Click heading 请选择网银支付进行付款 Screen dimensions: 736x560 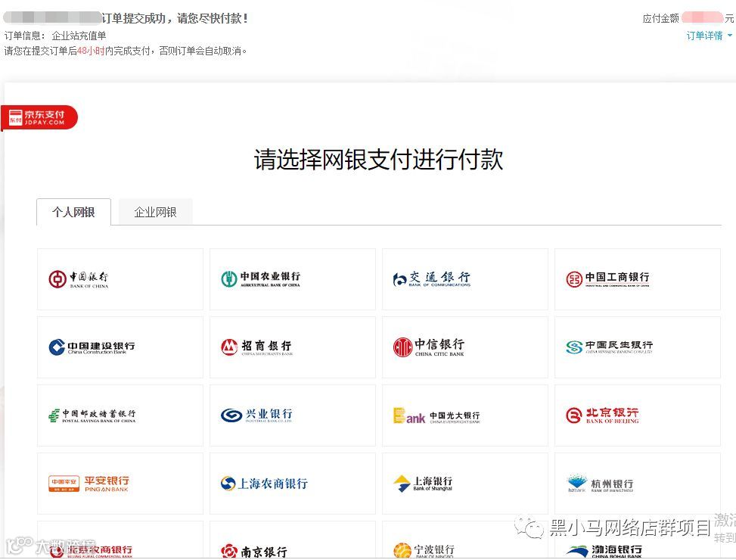(378, 160)
